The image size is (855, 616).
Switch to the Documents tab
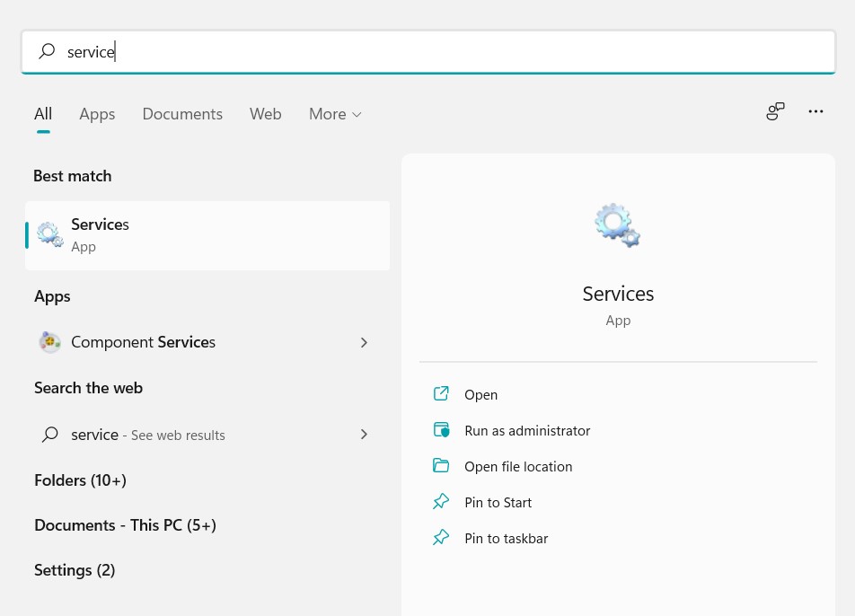pyautogui.click(x=182, y=114)
